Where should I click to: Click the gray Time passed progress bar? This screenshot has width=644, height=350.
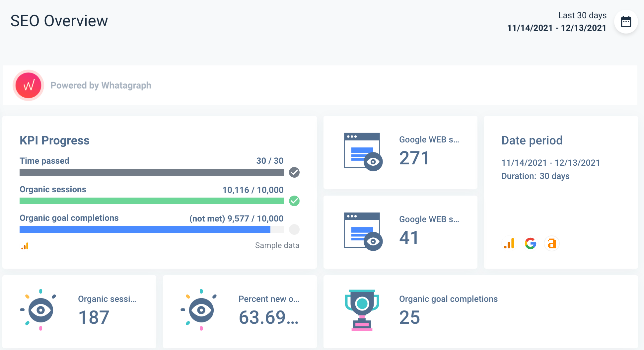tap(152, 172)
